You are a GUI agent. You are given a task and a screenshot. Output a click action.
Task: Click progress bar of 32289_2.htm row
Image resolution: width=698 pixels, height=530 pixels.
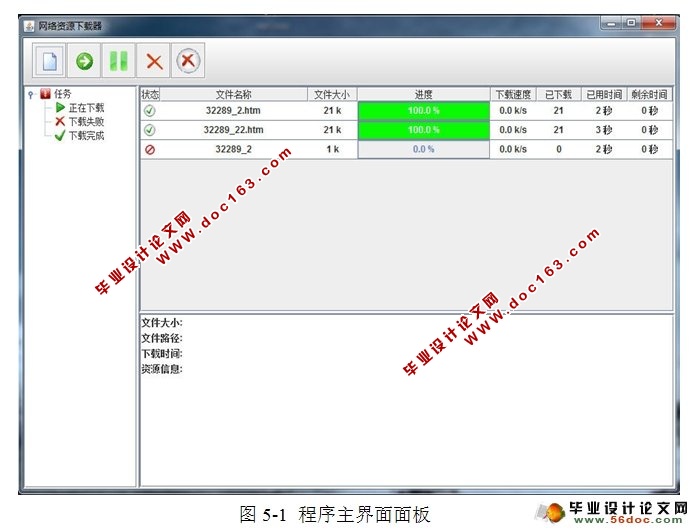423,110
